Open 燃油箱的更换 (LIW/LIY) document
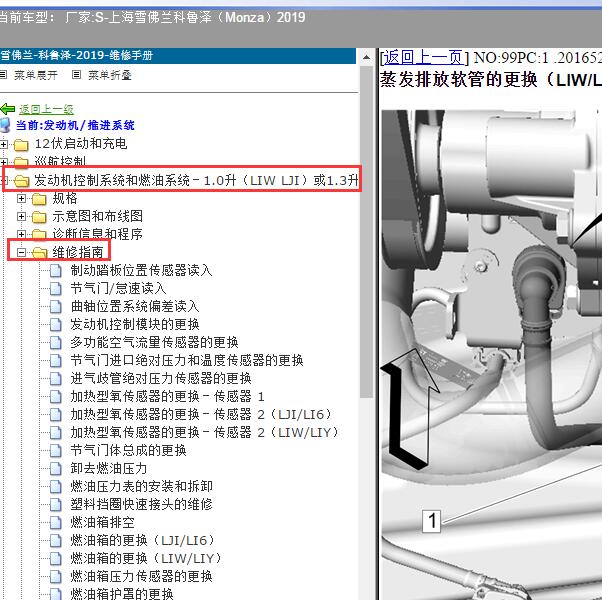602x600 pixels. pos(146,558)
